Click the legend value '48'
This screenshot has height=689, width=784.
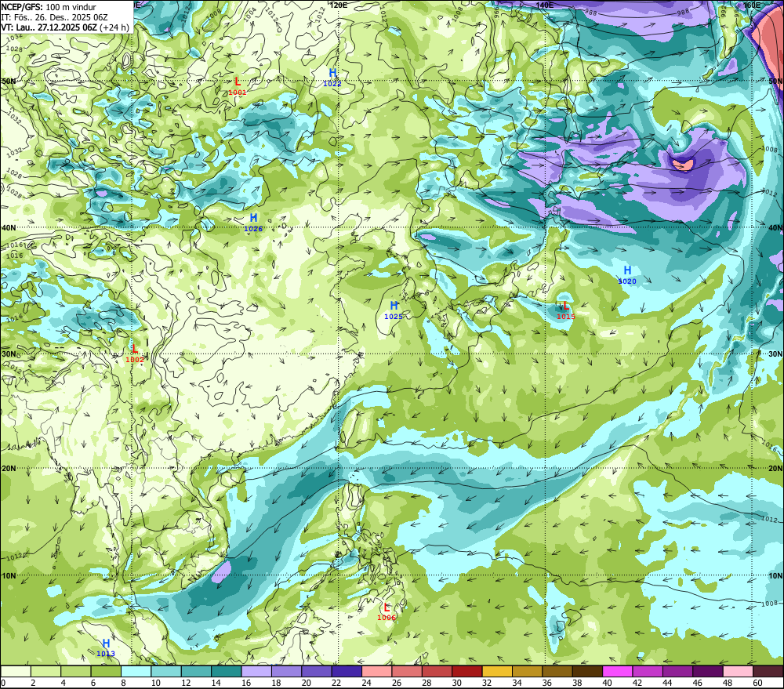coord(728,683)
